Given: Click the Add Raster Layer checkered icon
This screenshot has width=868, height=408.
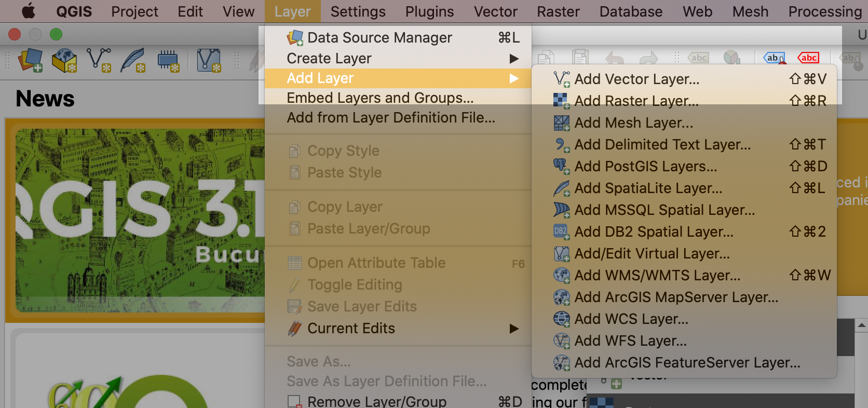Looking at the screenshot, I should pyautogui.click(x=562, y=101).
